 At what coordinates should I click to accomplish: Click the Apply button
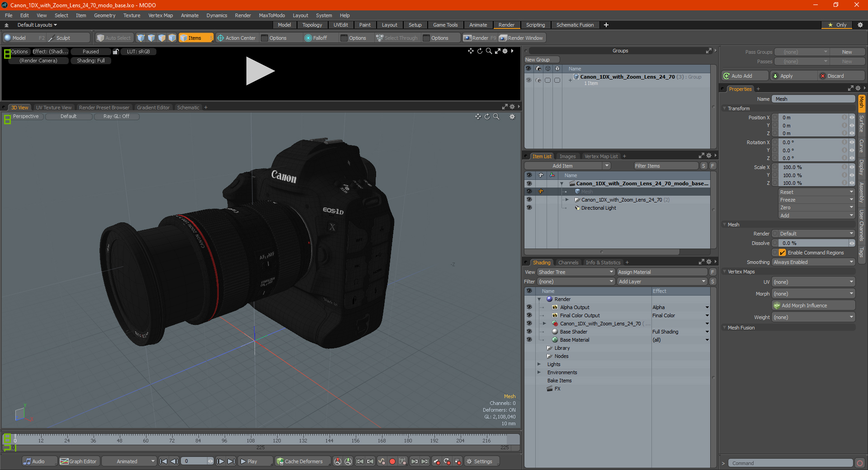tap(793, 76)
